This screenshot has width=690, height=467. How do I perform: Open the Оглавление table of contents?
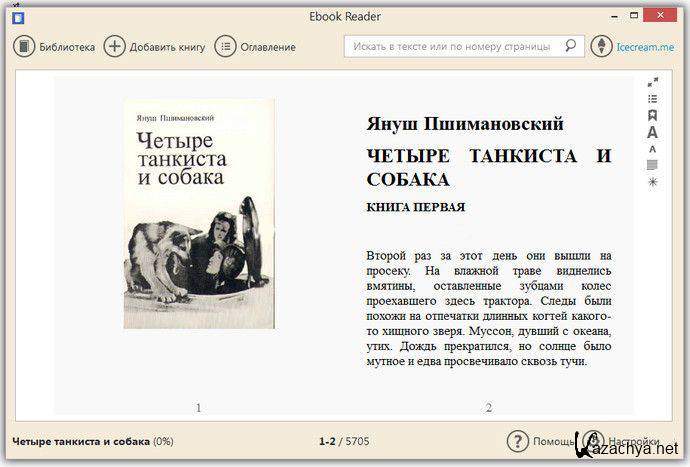(x=256, y=46)
